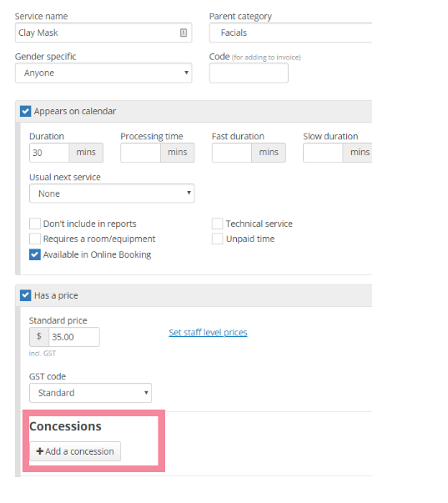Open the Parent category Facials selector
This screenshot has height=503, width=448.
[x=291, y=33]
